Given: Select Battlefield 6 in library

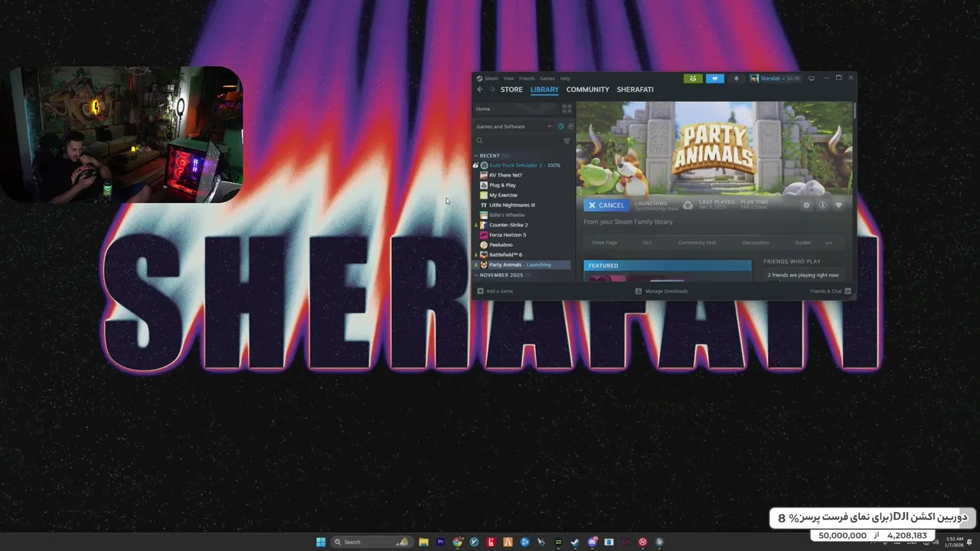Looking at the screenshot, I should (x=523, y=255).
